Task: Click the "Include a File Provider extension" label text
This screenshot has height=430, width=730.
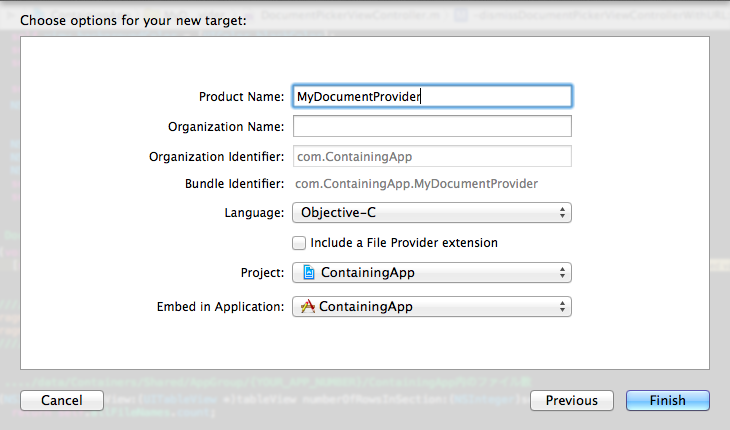Action: 404,242
